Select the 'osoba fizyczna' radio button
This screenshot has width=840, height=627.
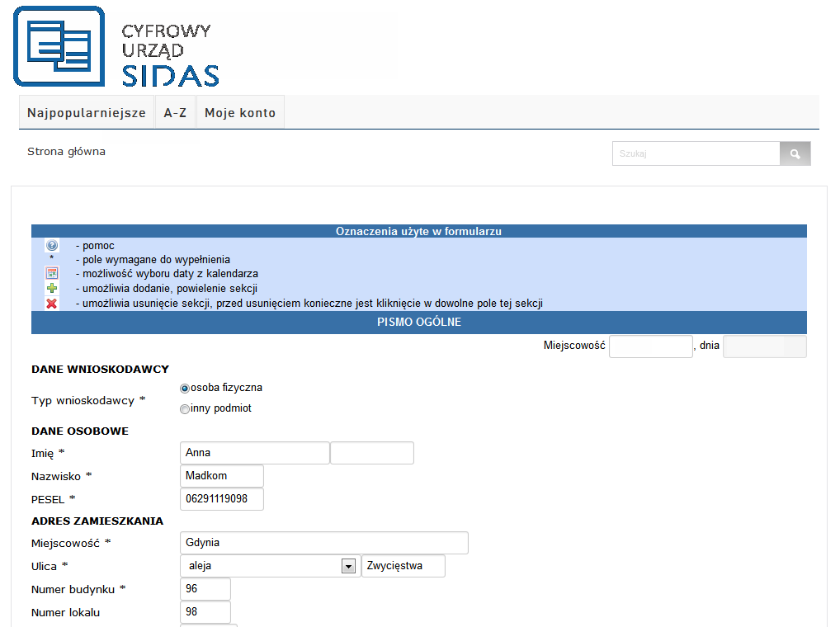coord(185,389)
